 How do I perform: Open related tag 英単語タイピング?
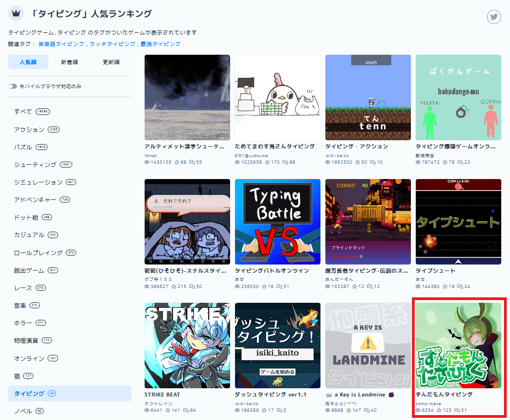click(x=61, y=44)
